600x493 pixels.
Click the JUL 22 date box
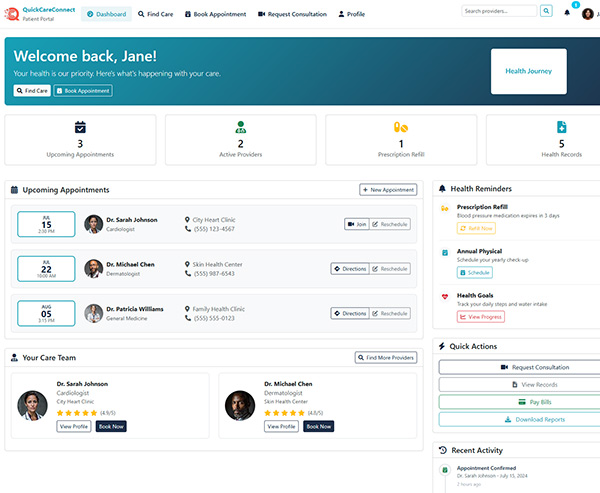click(46, 269)
